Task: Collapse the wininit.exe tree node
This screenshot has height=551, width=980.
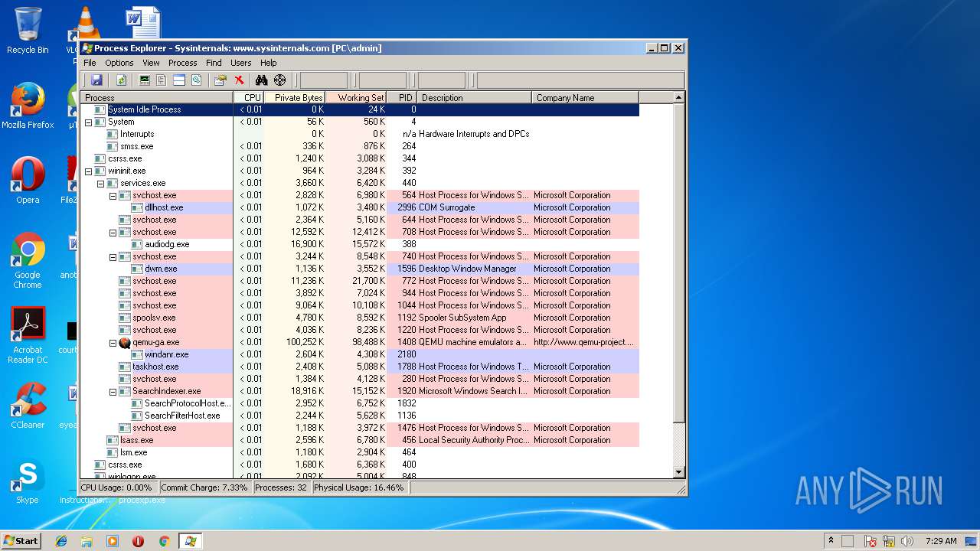Action: pos(88,171)
